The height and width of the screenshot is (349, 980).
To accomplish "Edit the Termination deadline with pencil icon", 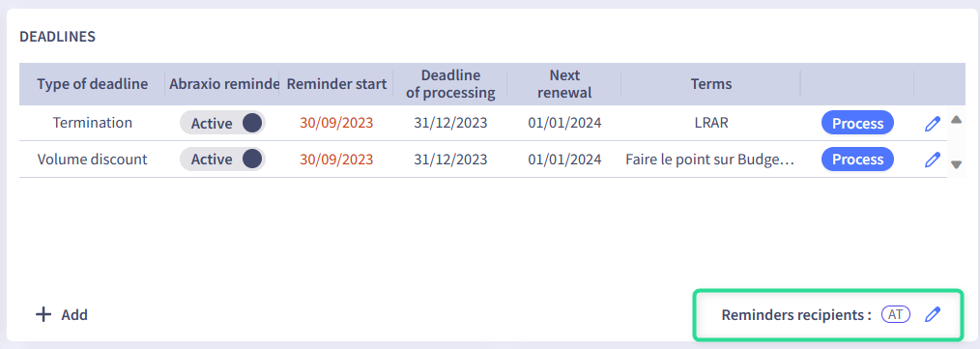I will tap(932, 123).
